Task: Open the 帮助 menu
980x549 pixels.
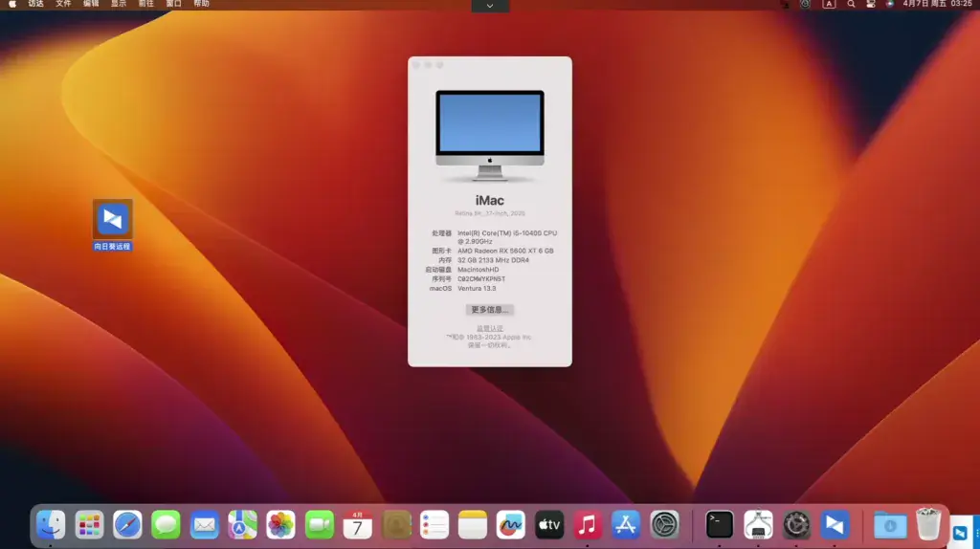Action: [x=201, y=4]
